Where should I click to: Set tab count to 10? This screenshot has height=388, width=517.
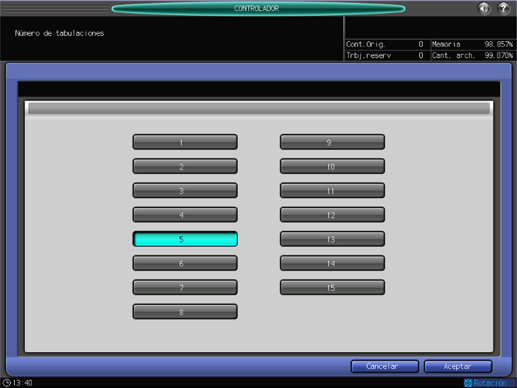click(332, 166)
